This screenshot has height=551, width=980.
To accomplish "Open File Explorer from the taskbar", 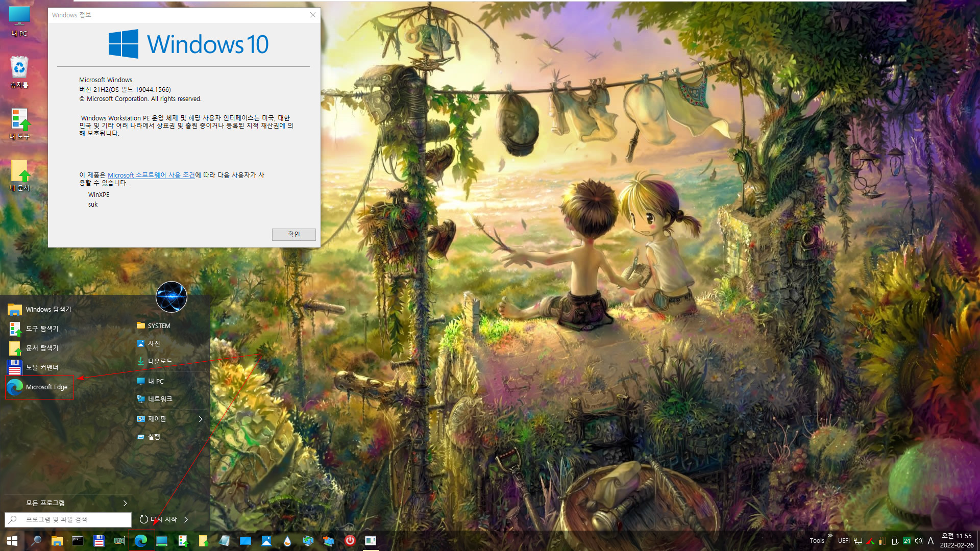I will tap(57, 541).
